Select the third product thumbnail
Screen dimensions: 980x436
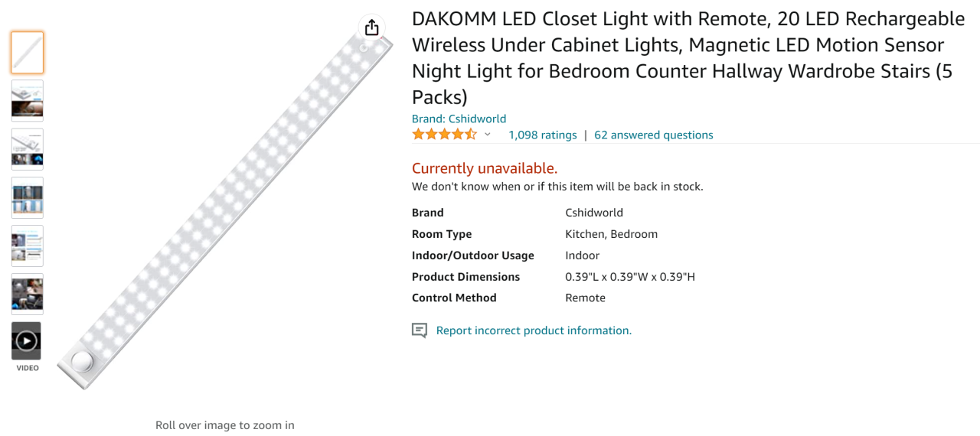[28, 149]
